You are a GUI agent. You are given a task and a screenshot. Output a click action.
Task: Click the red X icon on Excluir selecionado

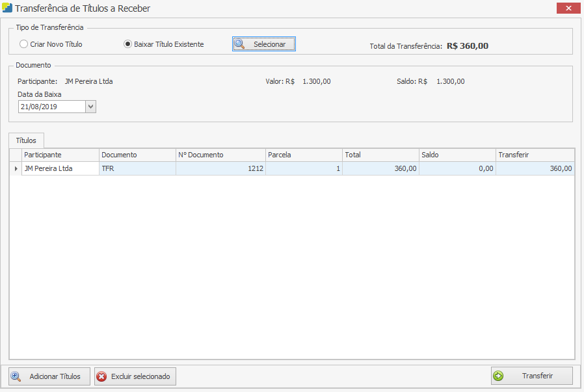pos(101,376)
